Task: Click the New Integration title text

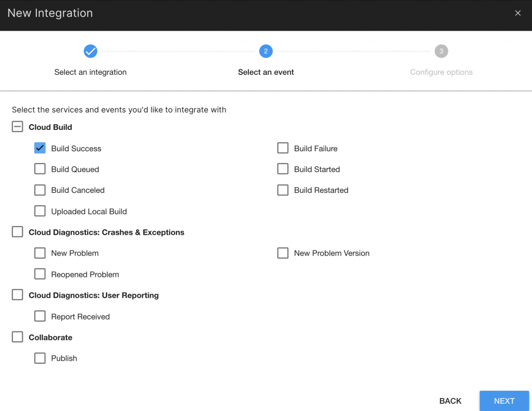Action: point(50,13)
